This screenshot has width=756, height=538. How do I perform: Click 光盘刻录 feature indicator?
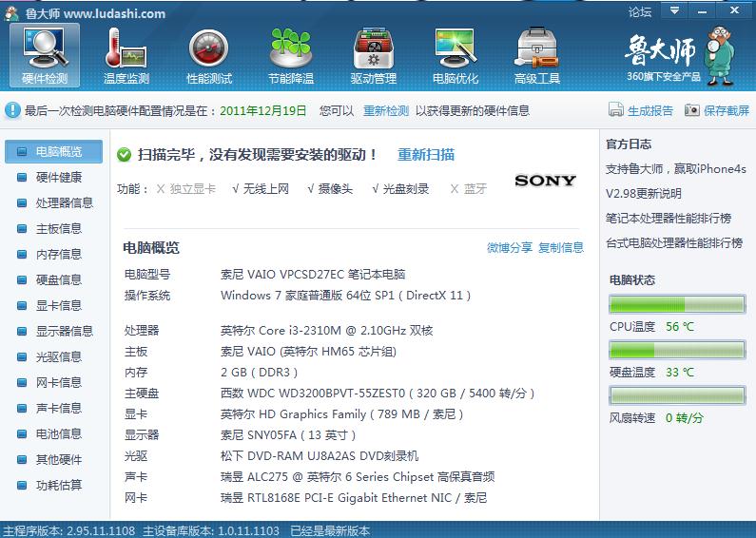(x=400, y=189)
